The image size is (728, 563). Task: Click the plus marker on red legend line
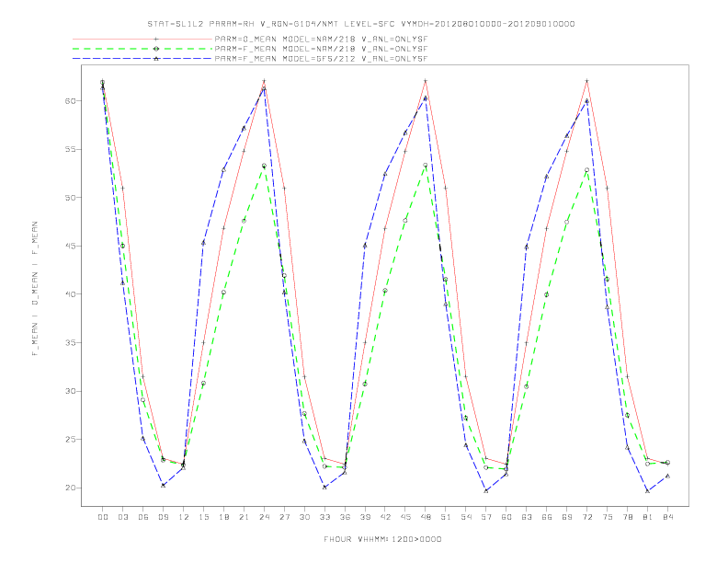pos(156,40)
